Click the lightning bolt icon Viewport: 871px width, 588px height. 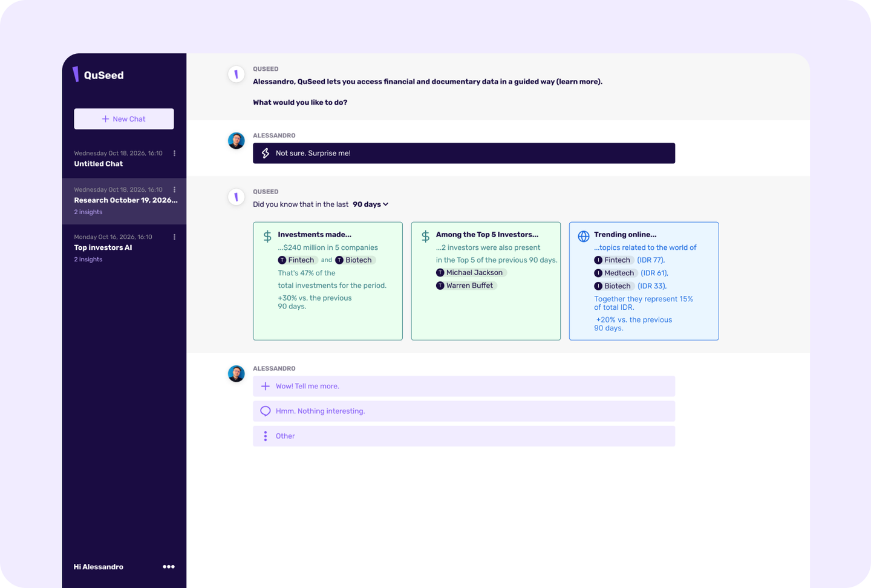(265, 153)
